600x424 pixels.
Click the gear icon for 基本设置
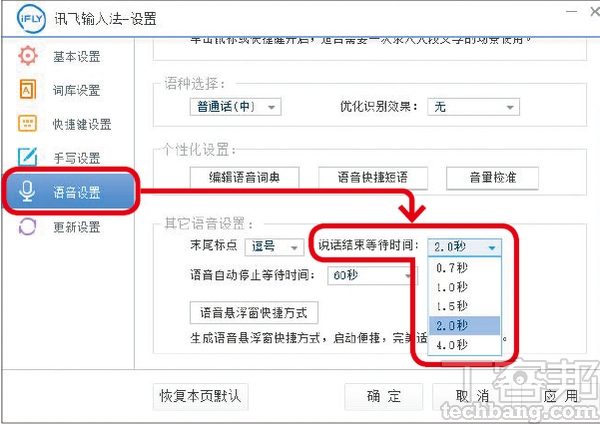(28, 56)
